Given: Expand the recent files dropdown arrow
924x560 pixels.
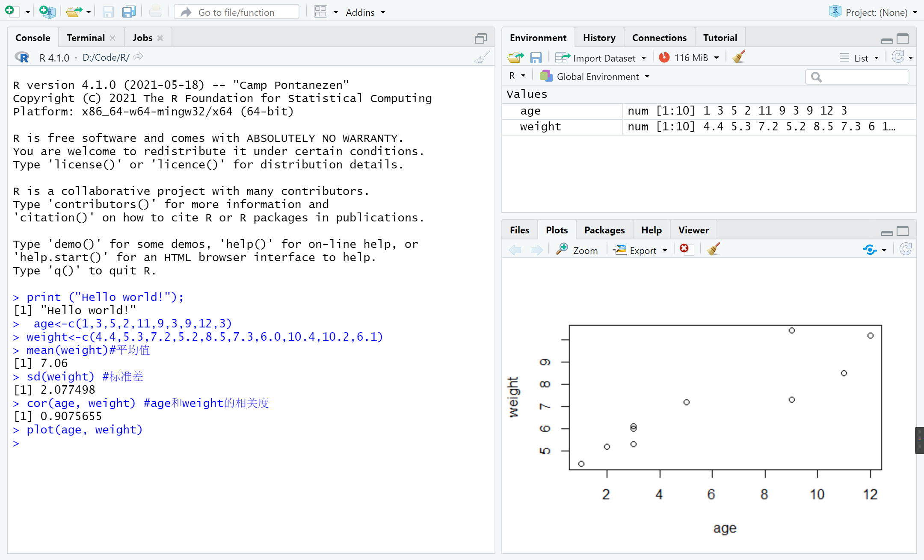Looking at the screenshot, I should point(89,12).
